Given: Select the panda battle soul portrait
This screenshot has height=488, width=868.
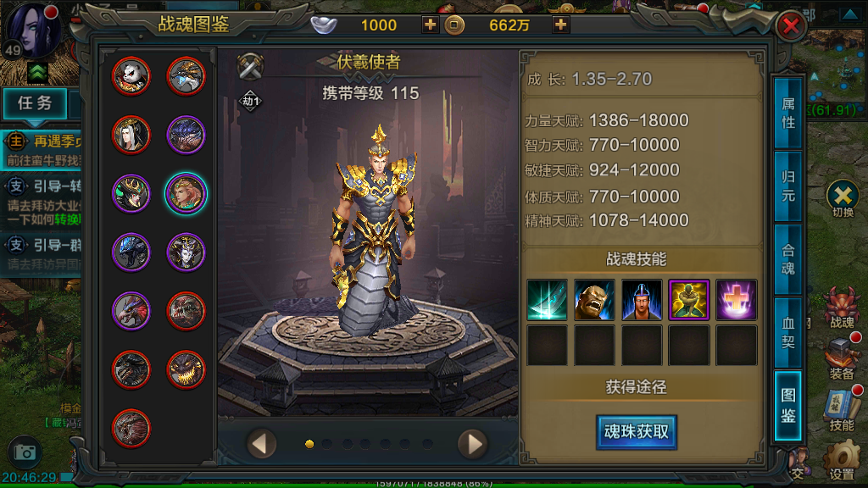Looking at the screenshot, I should (131, 76).
